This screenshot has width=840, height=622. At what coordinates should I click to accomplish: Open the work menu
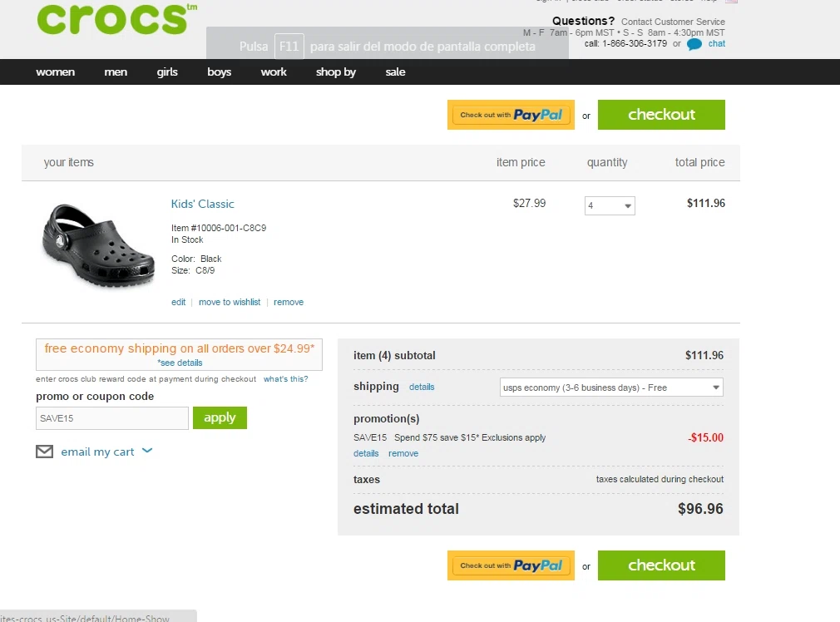(x=274, y=72)
